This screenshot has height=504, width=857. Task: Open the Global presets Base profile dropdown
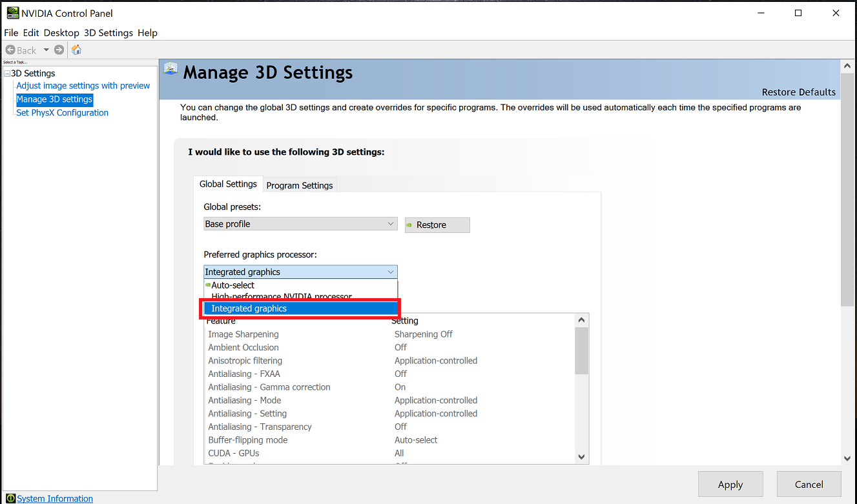point(300,224)
